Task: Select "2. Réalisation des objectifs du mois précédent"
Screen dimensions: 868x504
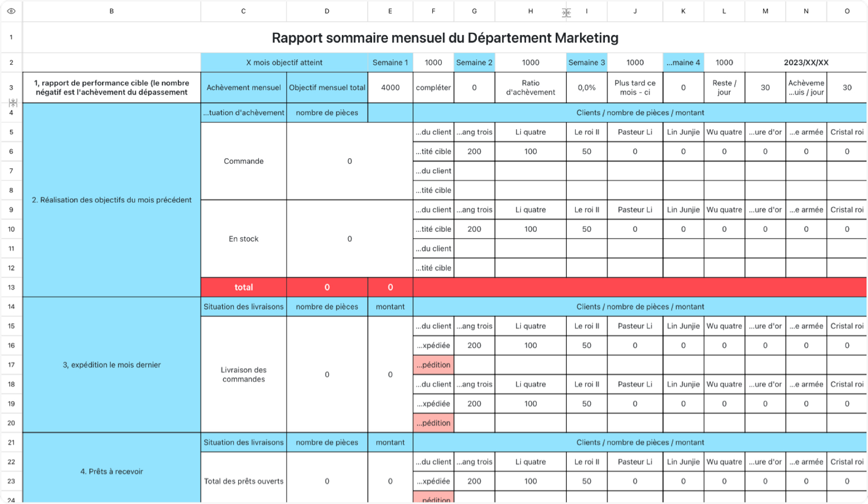Action: [x=112, y=200]
